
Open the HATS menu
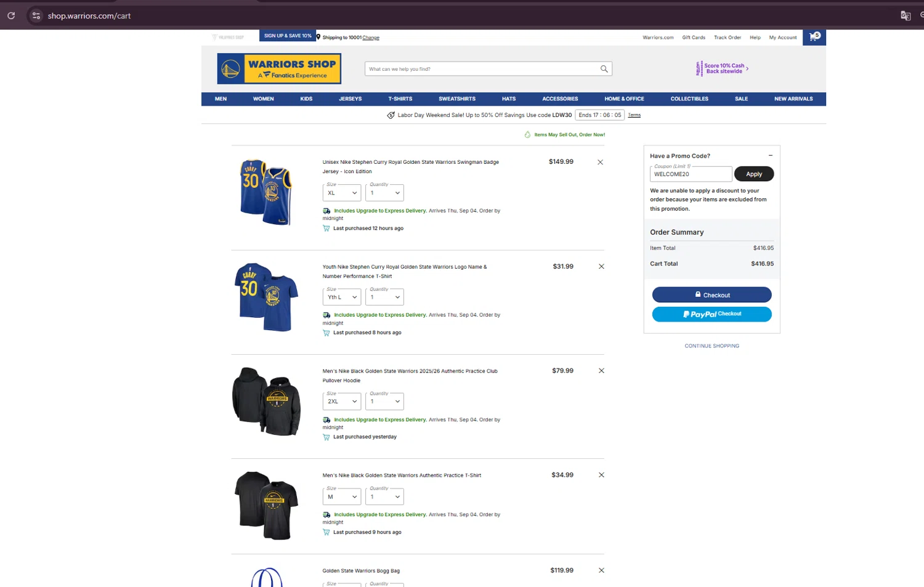pos(509,99)
